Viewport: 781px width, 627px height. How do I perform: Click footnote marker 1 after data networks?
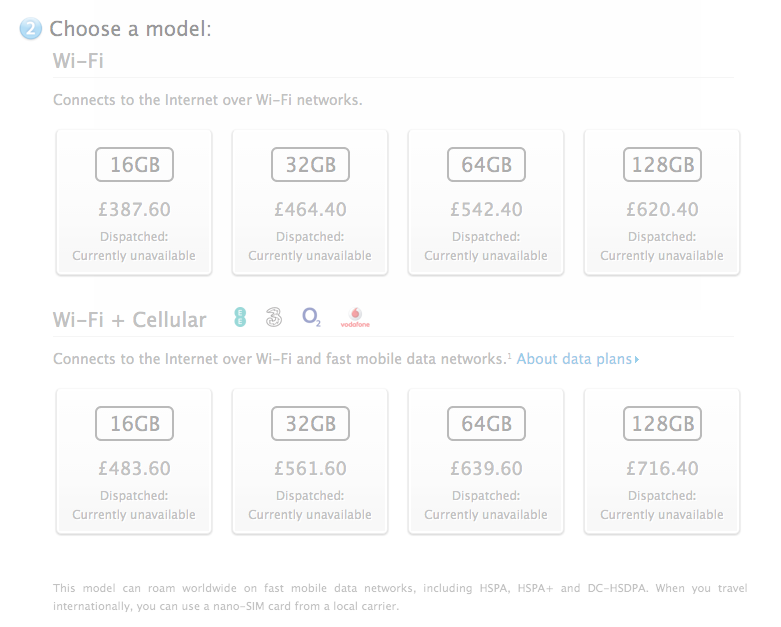(x=508, y=355)
